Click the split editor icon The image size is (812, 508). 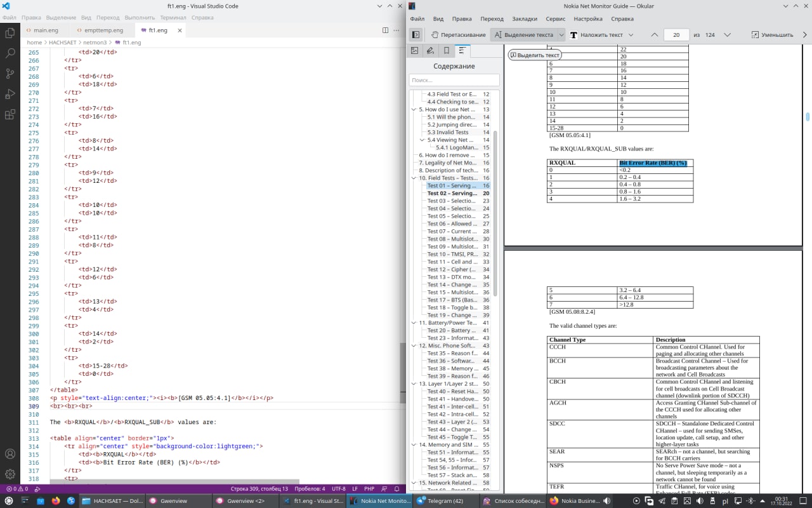[385, 30]
